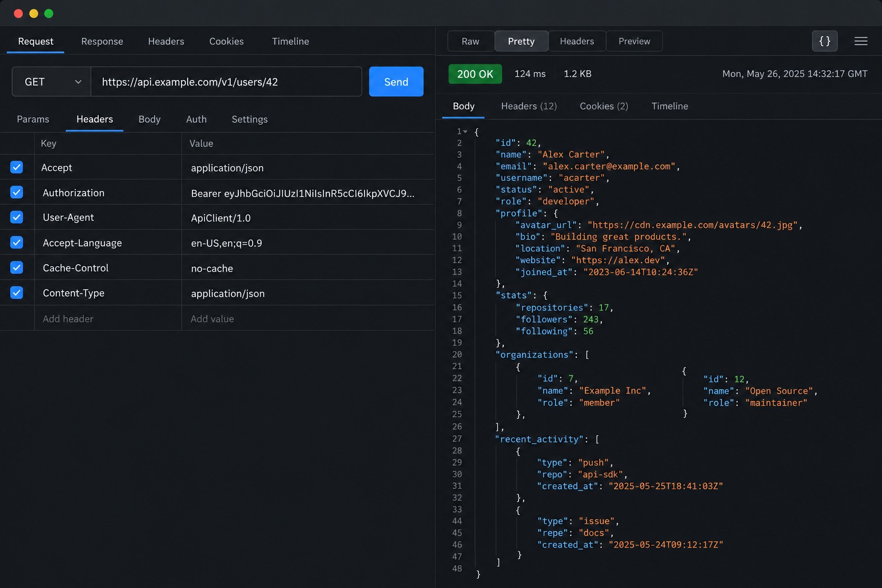882x588 pixels.
Task: Click the Add value field
Action: pos(308,319)
